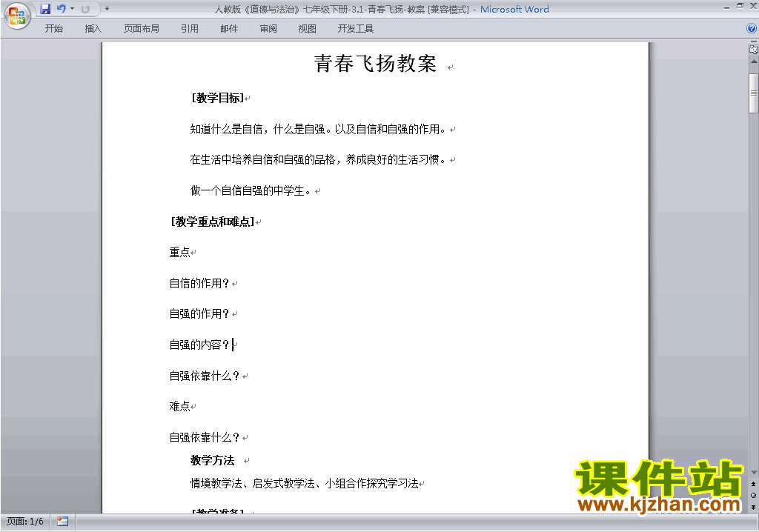
Task: Toggle the ruler icon above the scrollbar
Action: coord(753,50)
